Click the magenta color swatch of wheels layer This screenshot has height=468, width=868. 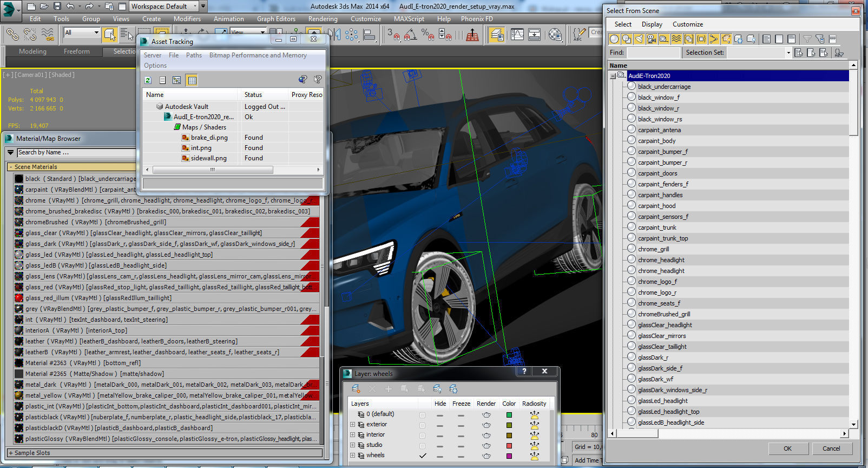pyautogui.click(x=509, y=456)
